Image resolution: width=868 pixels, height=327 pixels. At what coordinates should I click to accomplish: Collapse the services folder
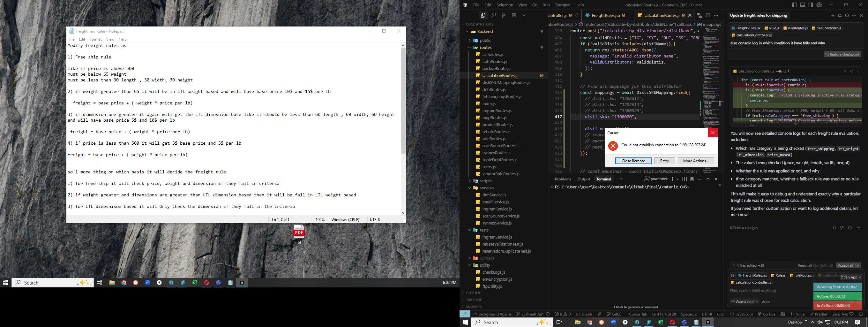469,188
